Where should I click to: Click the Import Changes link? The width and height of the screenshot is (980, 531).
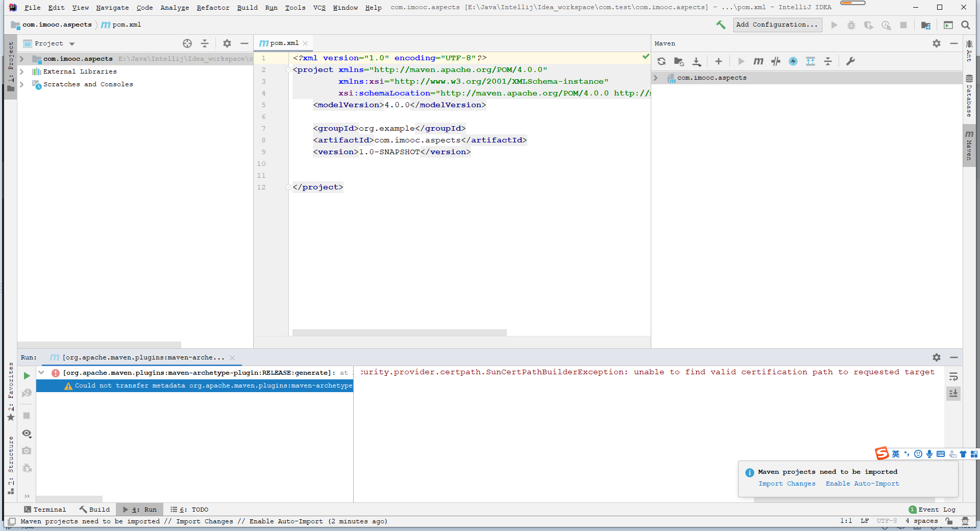787,484
